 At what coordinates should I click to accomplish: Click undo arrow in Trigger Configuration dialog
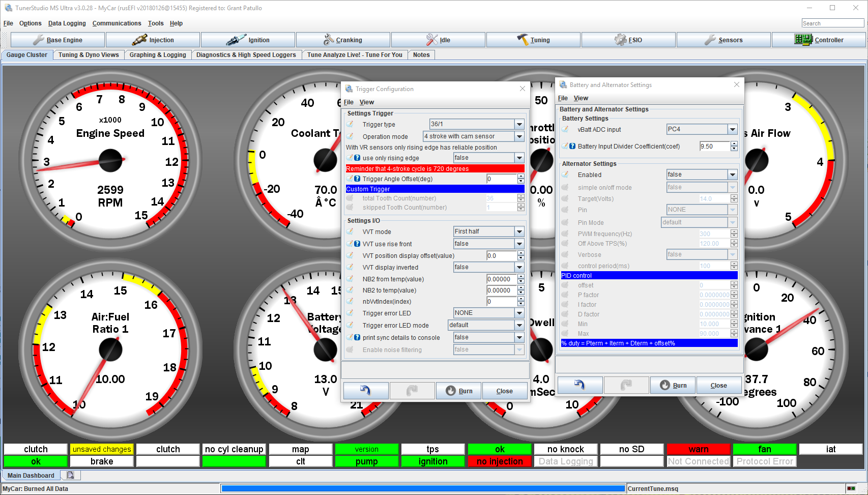point(366,391)
